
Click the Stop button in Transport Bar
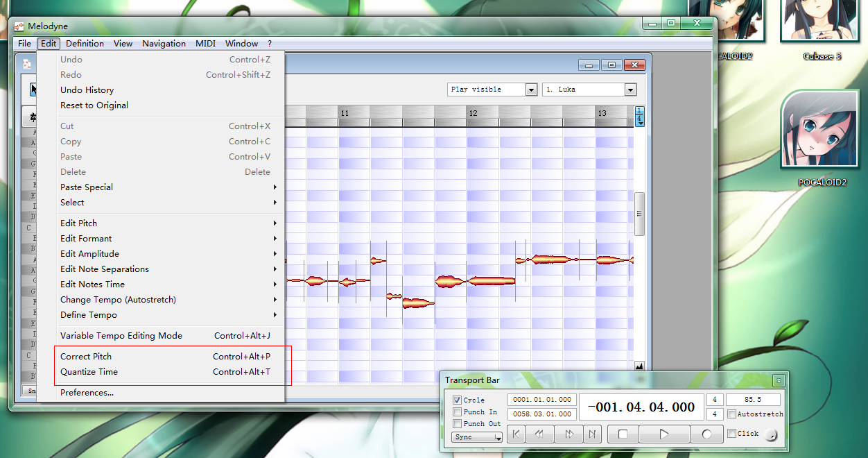(x=623, y=434)
